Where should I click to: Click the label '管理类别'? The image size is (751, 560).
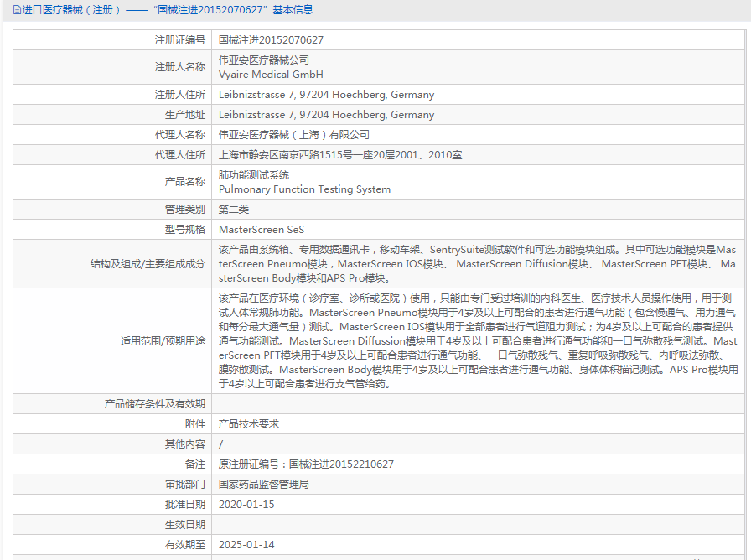185,210
